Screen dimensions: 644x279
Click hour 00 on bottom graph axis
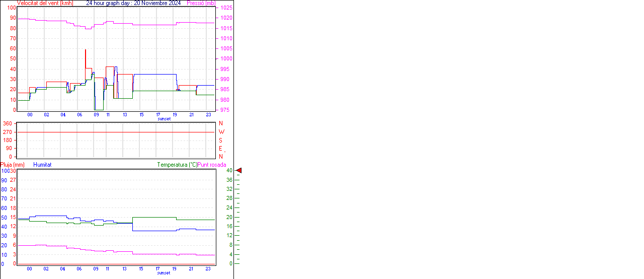pyautogui.click(x=30, y=269)
